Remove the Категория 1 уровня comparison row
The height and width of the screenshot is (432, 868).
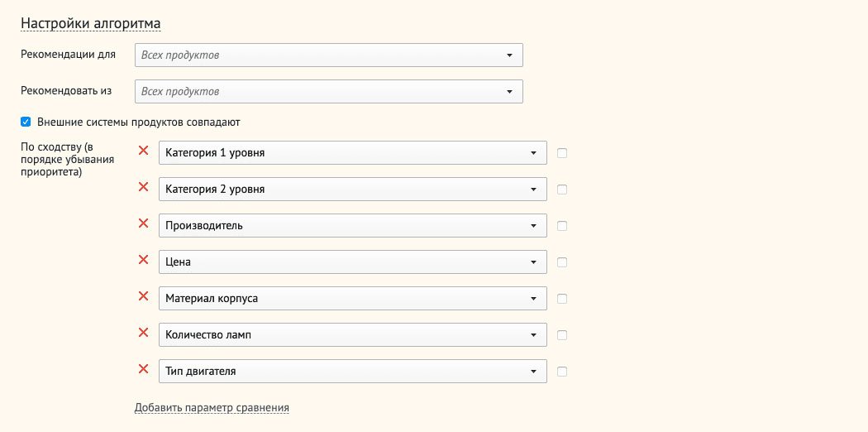[x=143, y=151]
